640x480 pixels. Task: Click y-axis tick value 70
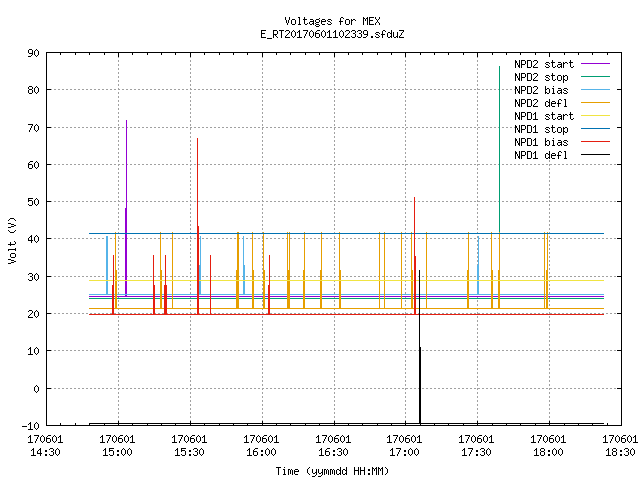click(x=33, y=128)
